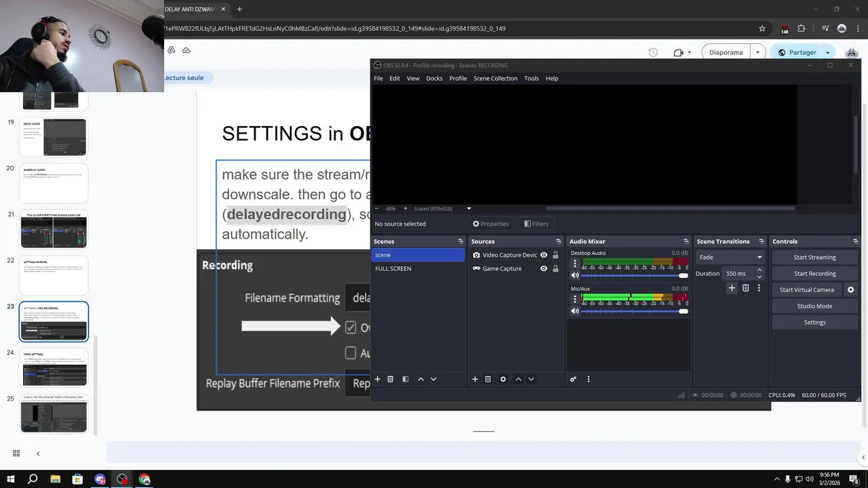The image size is (868, 488).
Task: Bookmark page with star icon in Chrome
Action: point(762,28)
